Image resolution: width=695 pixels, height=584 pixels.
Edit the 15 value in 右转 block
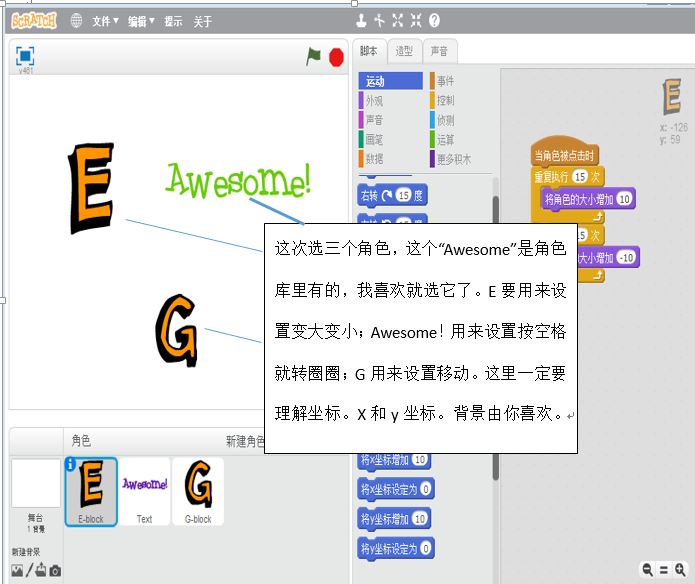click(403, 195)
